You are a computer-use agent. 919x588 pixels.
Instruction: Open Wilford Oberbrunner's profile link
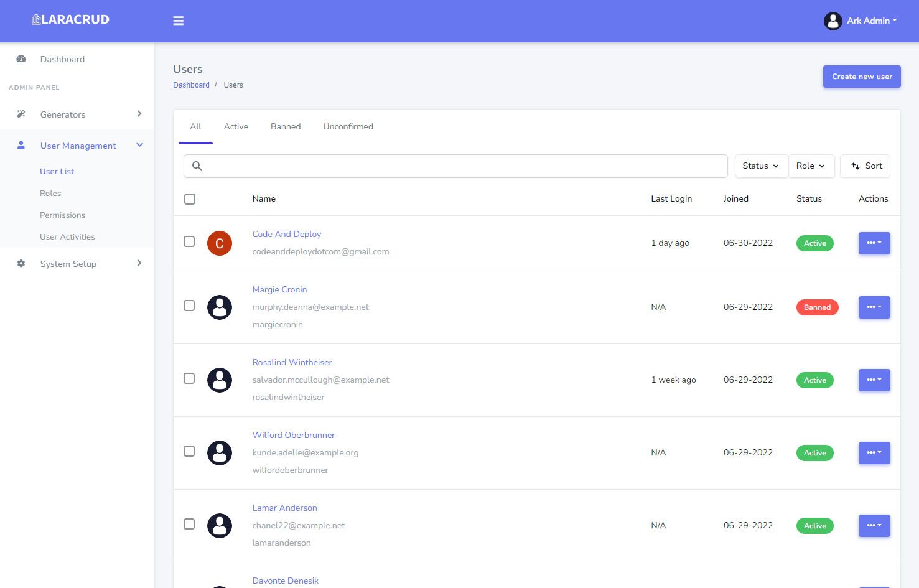point(293,435)
